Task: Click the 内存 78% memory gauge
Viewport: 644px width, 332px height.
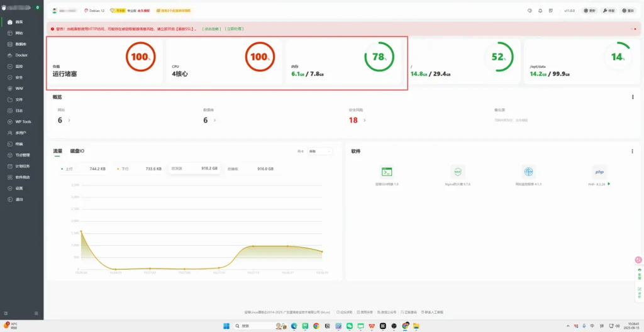Action: [x=379, y=57]
